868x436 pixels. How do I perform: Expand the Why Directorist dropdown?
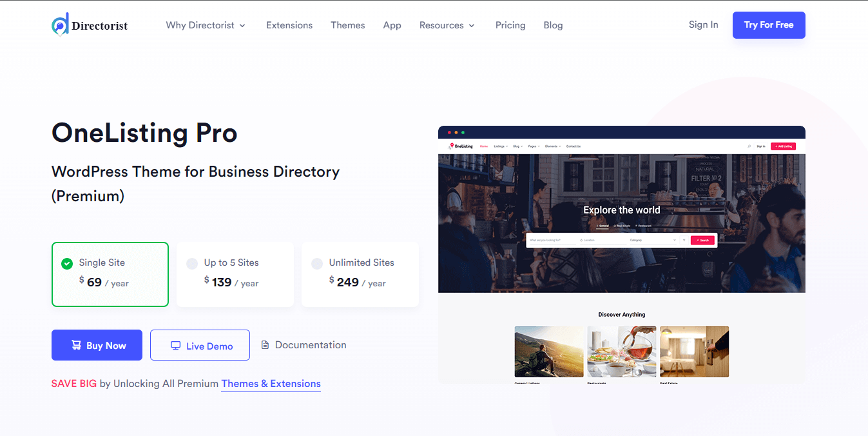[x=206, y=25]
